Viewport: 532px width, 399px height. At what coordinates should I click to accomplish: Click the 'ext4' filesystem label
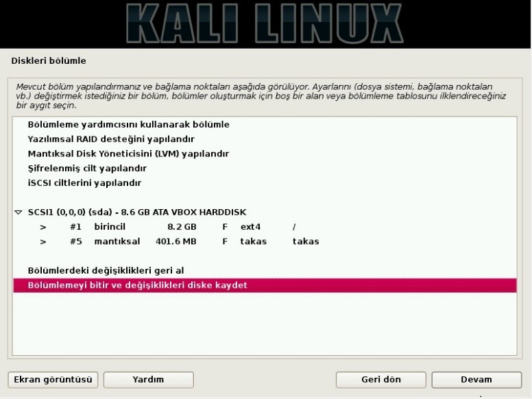pos(250,227)
